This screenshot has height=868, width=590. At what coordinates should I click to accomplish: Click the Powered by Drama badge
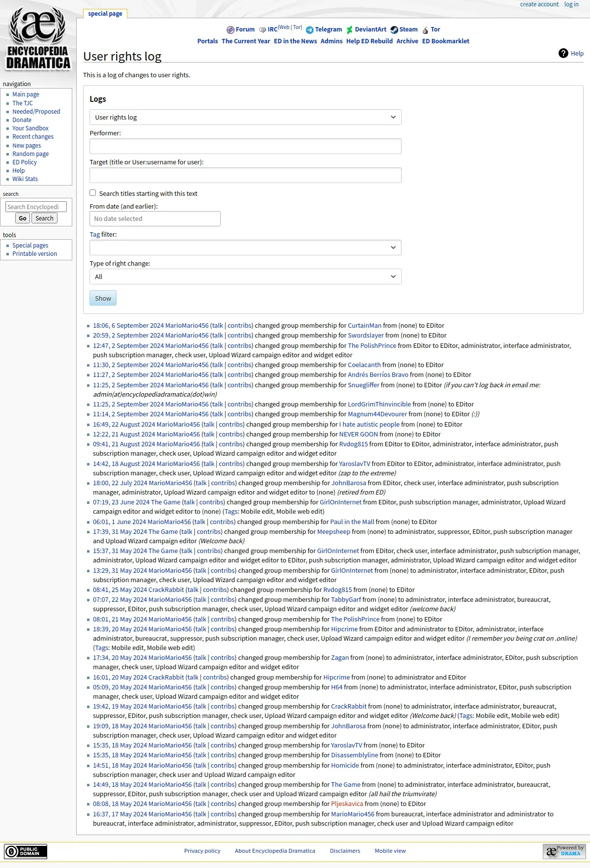564,851
